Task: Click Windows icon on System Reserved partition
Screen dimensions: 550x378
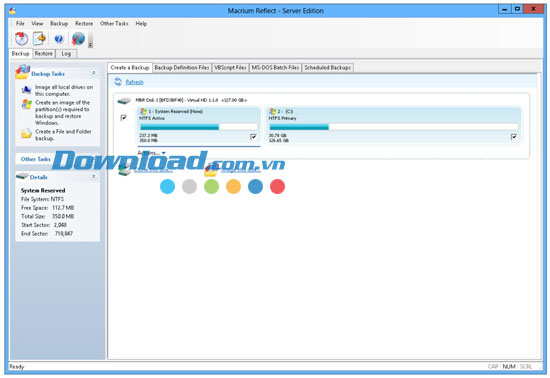Action: (x=143, y=112)
